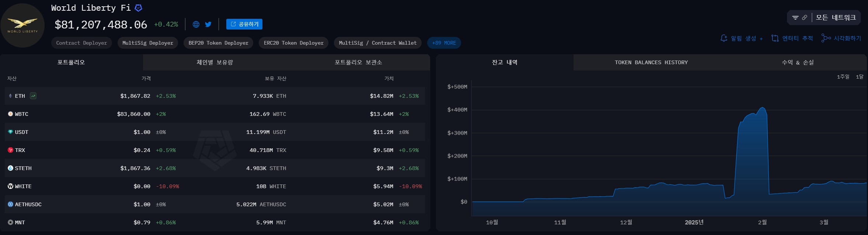Click the AETHUSDC token icon

click(x=10, y=204)
